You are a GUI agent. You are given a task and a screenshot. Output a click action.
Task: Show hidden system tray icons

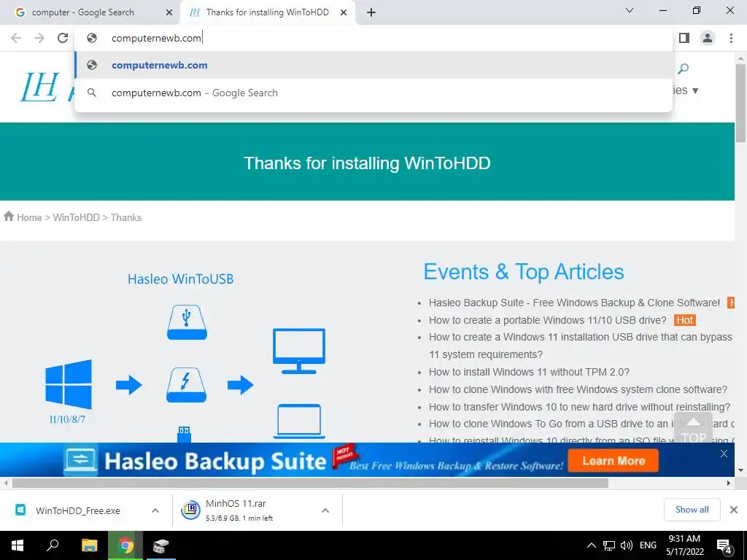click(591, 545)
